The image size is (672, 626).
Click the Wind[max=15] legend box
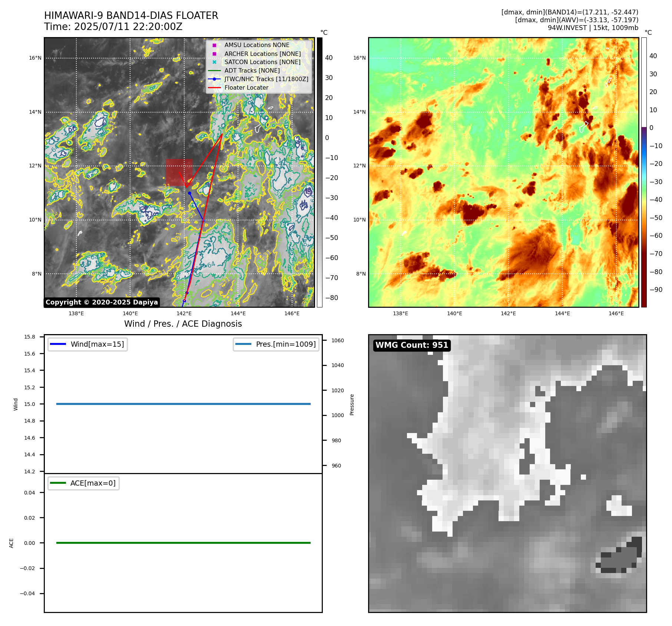click(x=87, y=344)
